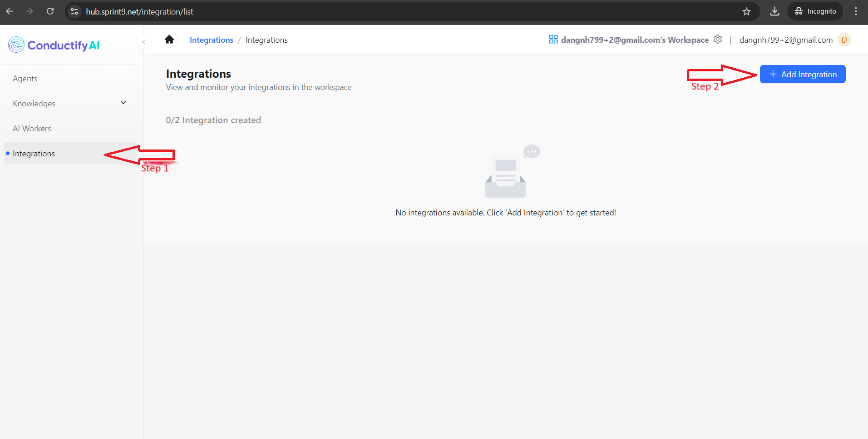Open the downloads icon in the browser toolbar

pyautogui.click(x=774, y=11)
